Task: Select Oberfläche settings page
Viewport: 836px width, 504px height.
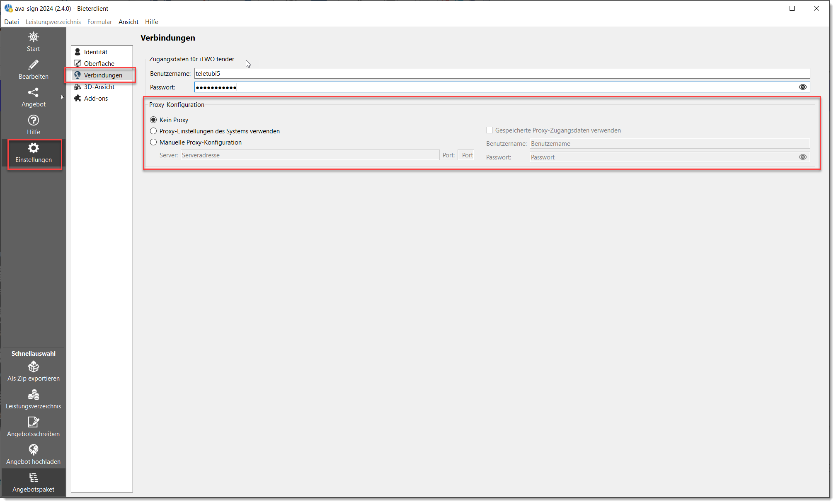Action: tap(102, 63)
